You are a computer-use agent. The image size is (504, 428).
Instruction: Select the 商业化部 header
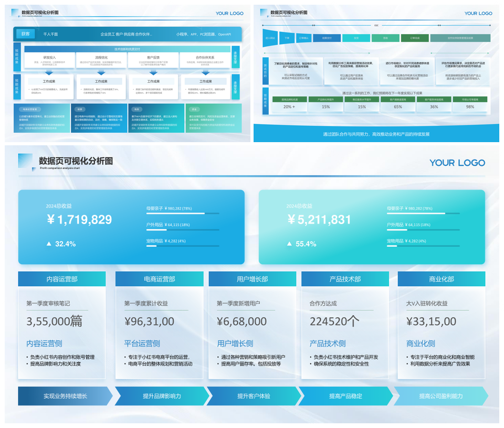(x=442, y=279)
